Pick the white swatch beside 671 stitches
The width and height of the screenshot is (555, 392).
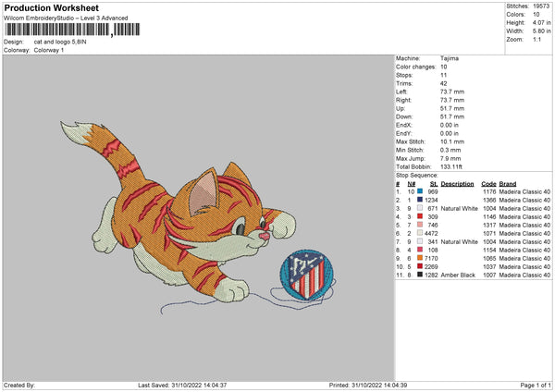point(420,208)
